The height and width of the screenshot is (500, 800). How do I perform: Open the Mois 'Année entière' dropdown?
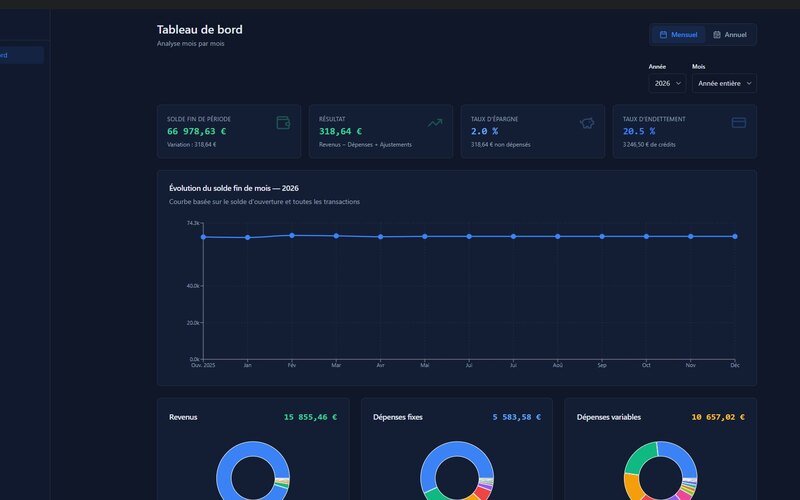[x=724, y=83]
